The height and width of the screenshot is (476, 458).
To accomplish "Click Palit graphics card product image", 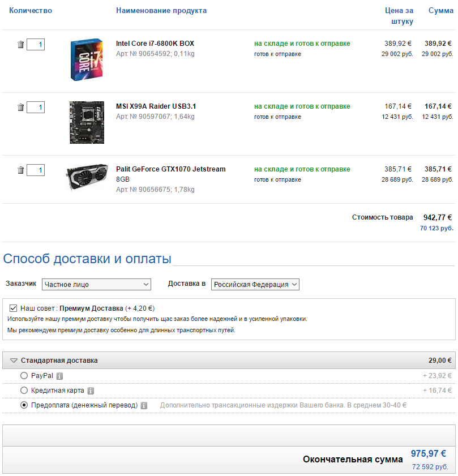I will click(87, 178).
